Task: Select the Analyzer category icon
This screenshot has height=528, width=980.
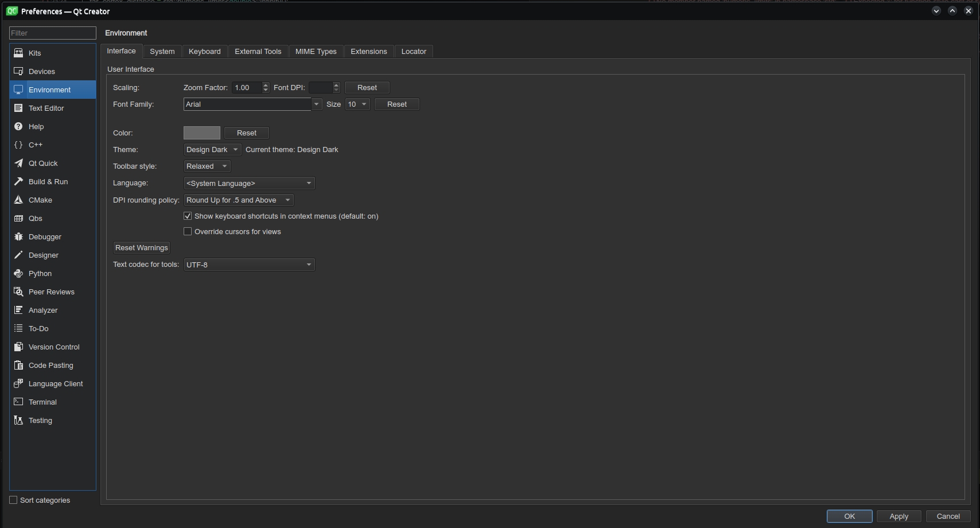Action: click(18, 310)
